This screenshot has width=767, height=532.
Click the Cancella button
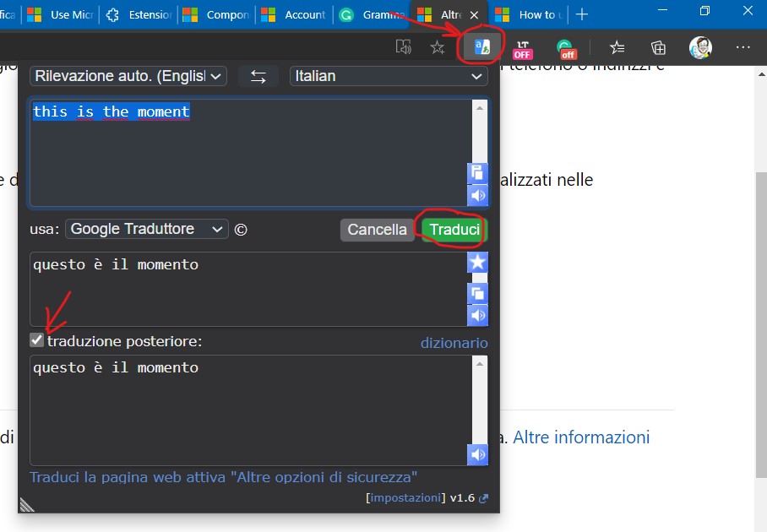pos(377,230)
